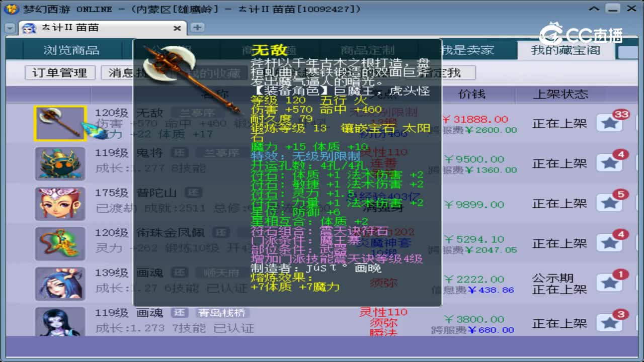Click the 120级 衔珠金凤佩 listing title
This screenshot has height=362, width=644.
pyautogui.click(x=150, y=233)
